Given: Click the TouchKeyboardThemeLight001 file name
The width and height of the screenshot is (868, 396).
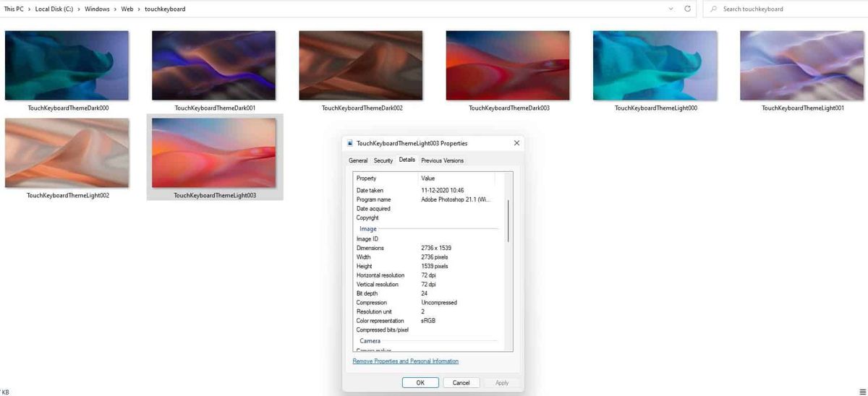Looking at the screenshot, I should [x=803, y=108].
